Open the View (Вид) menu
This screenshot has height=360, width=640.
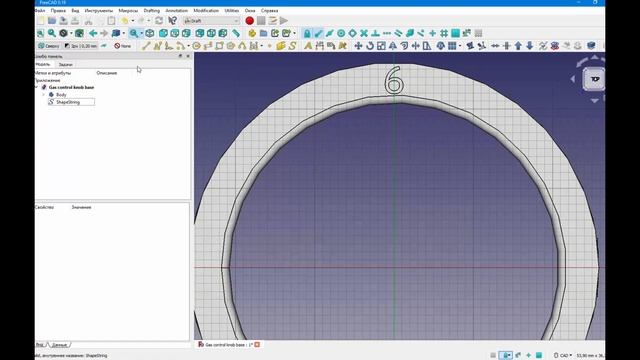click(x=75, y=11)
